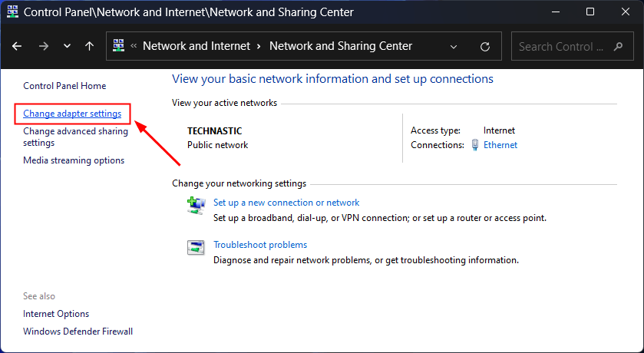Maximize the Control Panel window
644x353 pixels.
coord(590,12)
